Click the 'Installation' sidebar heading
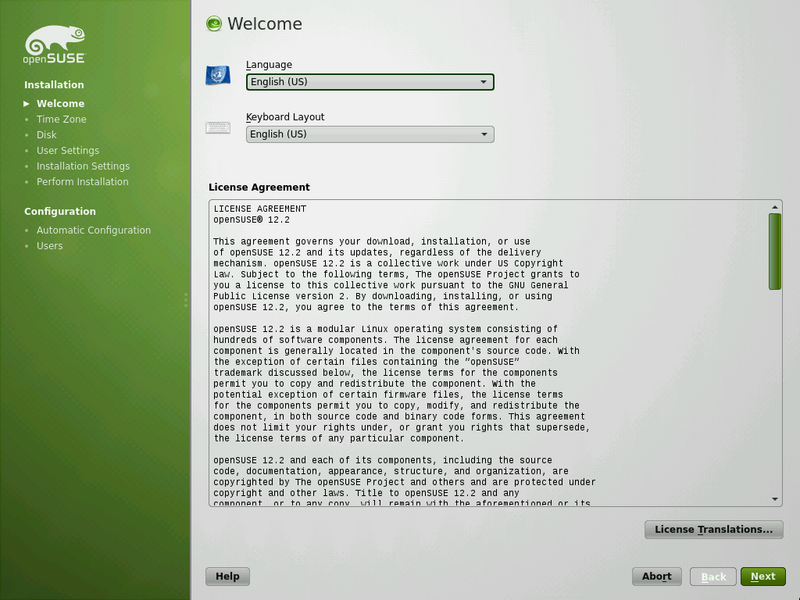 pos(54,85)
